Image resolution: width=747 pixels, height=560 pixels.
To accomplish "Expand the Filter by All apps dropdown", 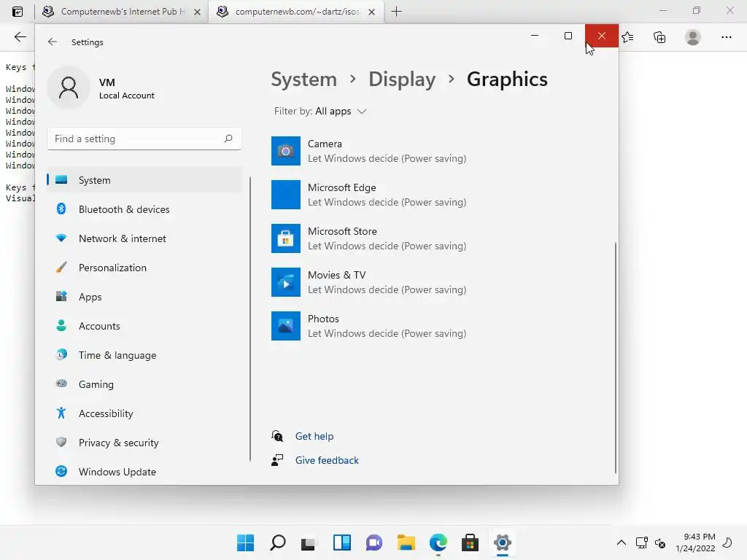I will point(320,111).
